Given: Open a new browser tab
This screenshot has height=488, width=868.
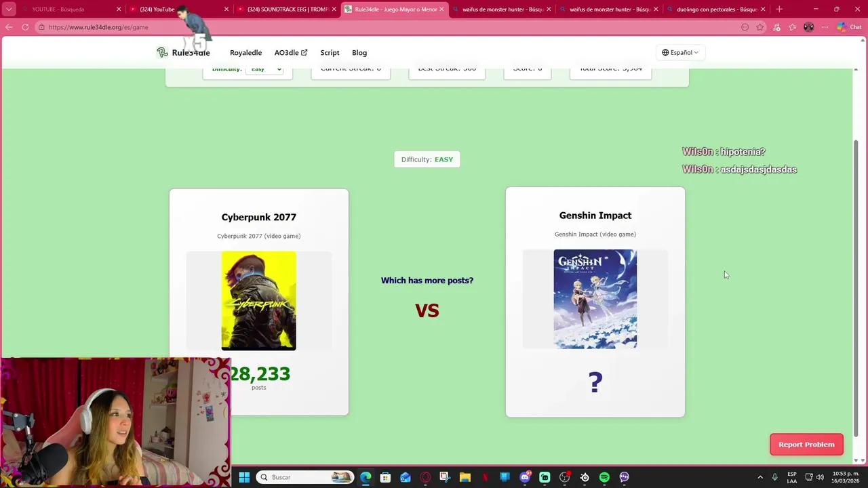Looking at the screenshot, I should click(x=779, y=9).
